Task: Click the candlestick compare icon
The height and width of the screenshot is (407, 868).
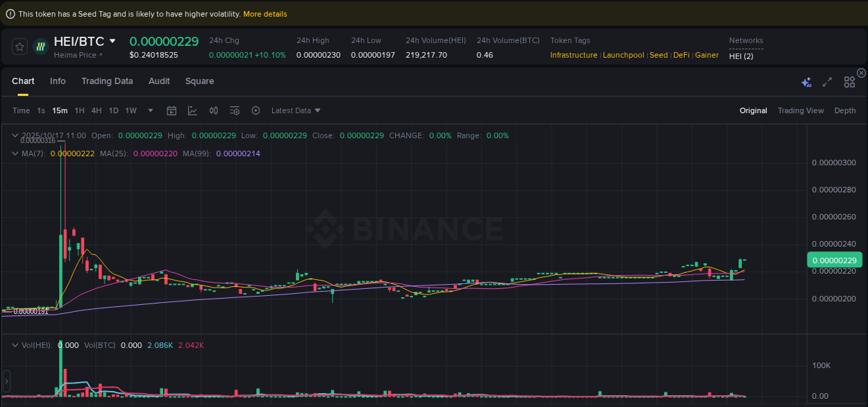Action: click(x=213, y=110)
